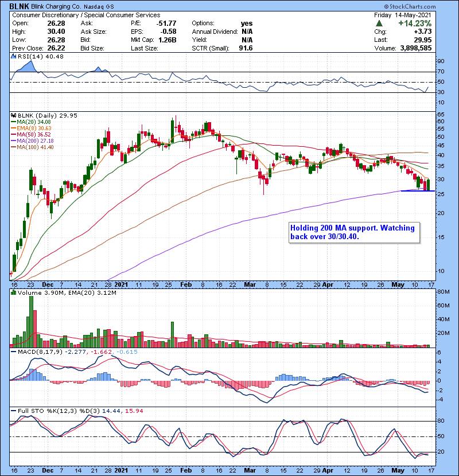459x476 pixels.
Task: Click the Options value yes
Action: (247, 24)
